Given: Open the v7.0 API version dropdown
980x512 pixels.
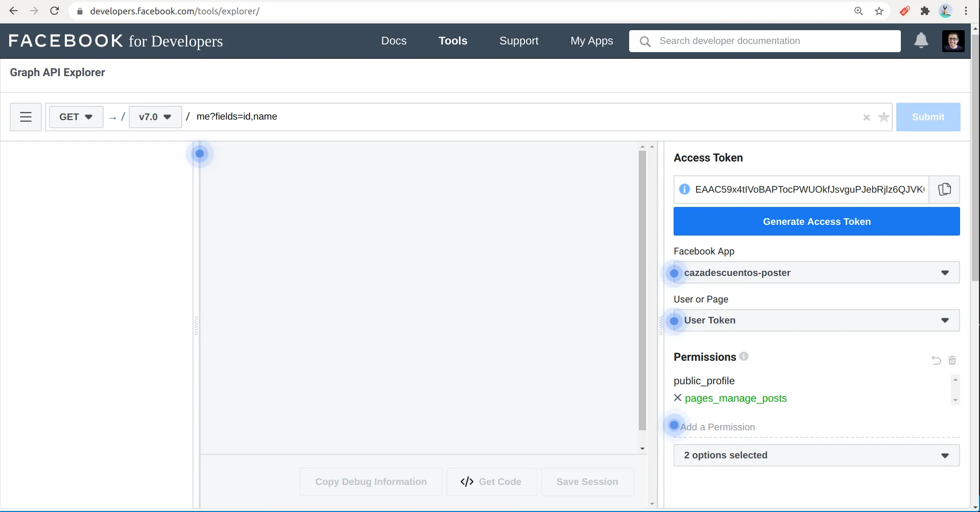Looking at the screenshot, I should pyautogui.click(x=155, y=117).
